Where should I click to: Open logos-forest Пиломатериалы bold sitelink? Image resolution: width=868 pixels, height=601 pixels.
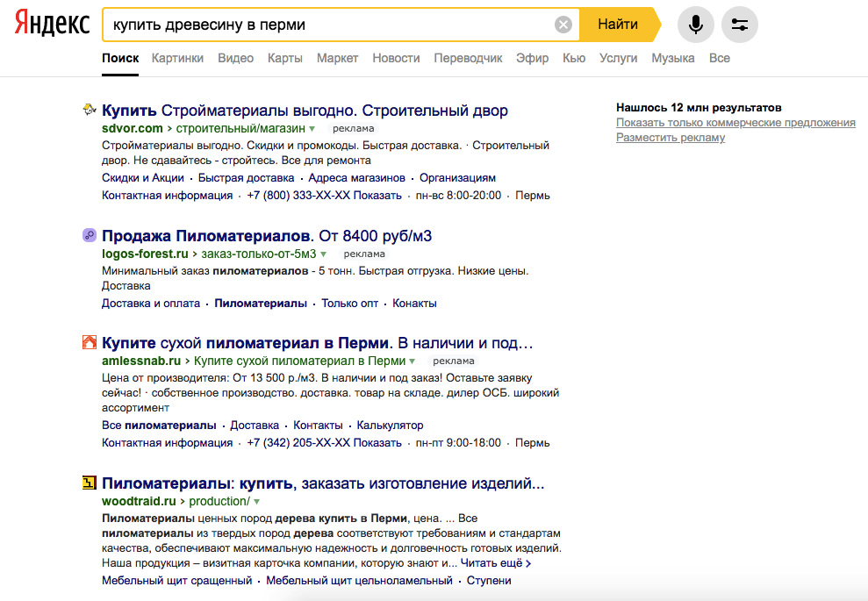(x=260, y=304)
